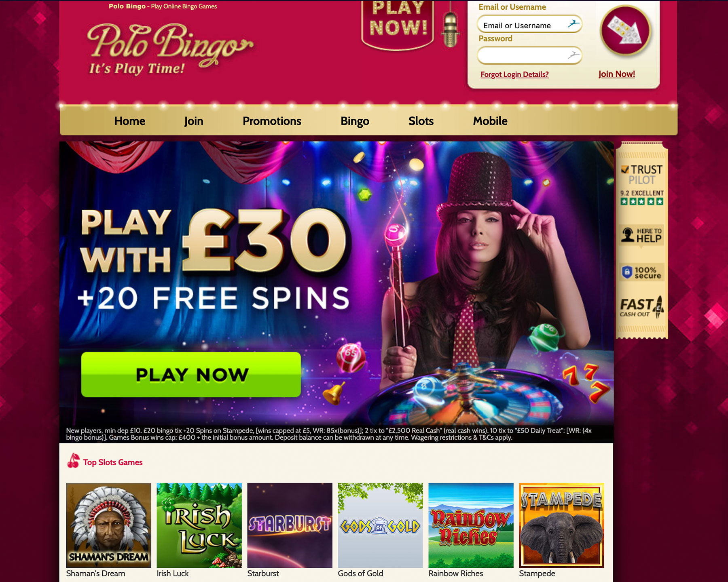Screen dimensions: 728x582
Task: Click the cherry icon beside Top Slots Games
Action: (x=73, y=461)
